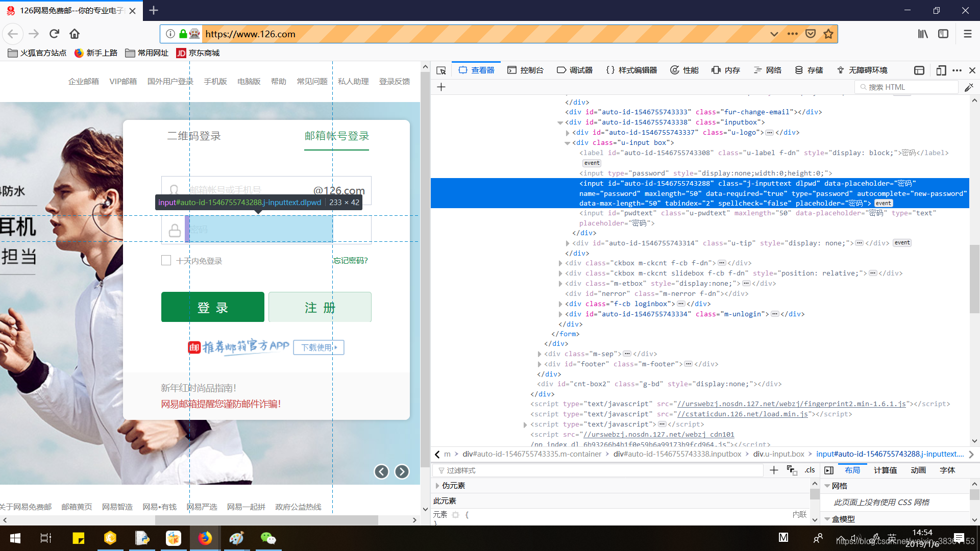Viewport: 980px width, 551px height.
Task: Tick the 十天内免登录 checkbox
Action: [x=166, y=260]
